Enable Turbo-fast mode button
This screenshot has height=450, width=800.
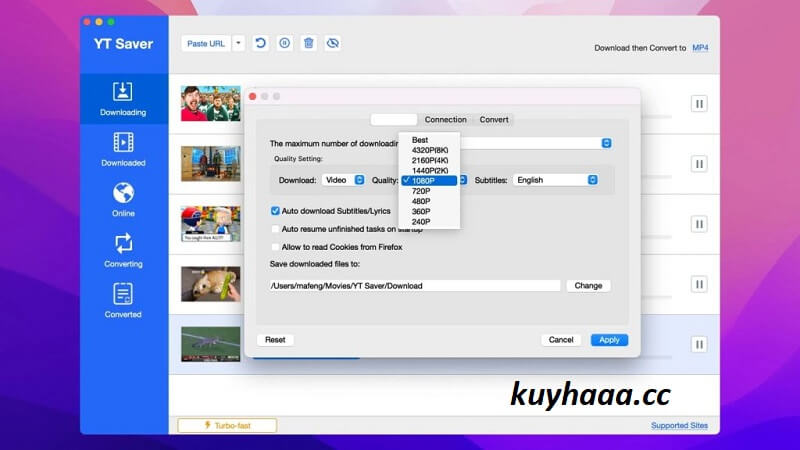(x=227, y=426)
